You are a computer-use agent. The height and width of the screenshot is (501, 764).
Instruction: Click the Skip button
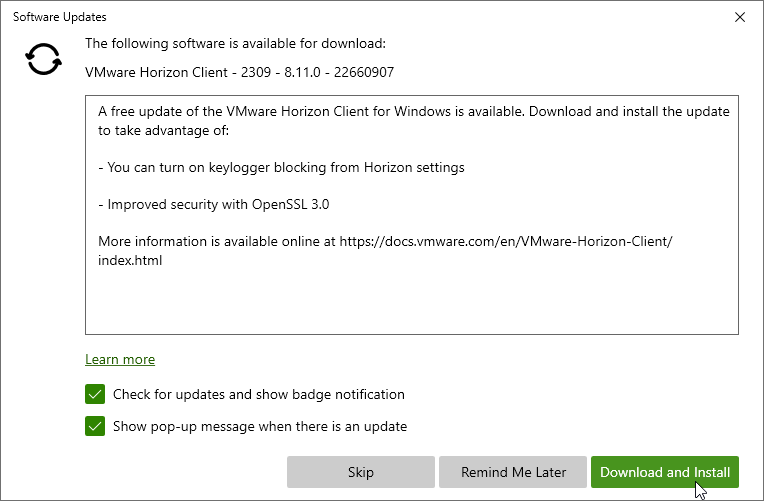tap(361, 472)
